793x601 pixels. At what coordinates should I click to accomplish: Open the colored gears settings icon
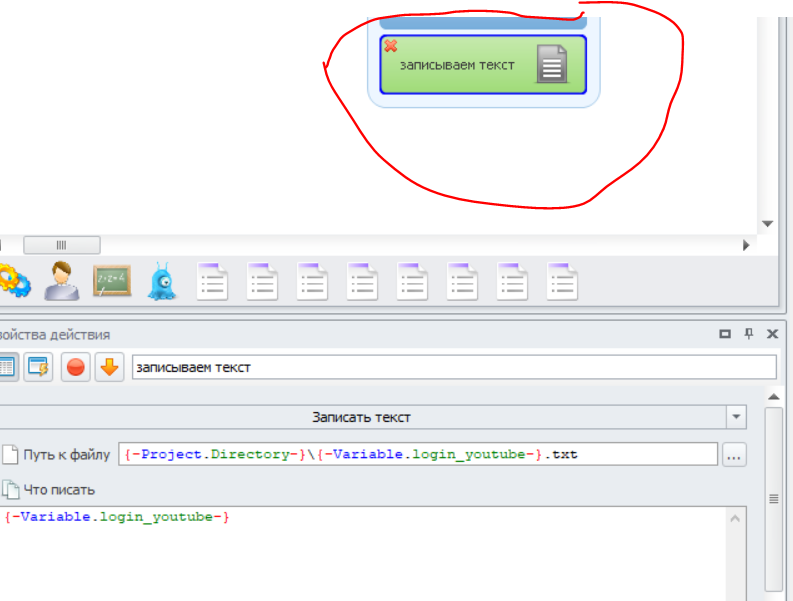click(14, 281)
